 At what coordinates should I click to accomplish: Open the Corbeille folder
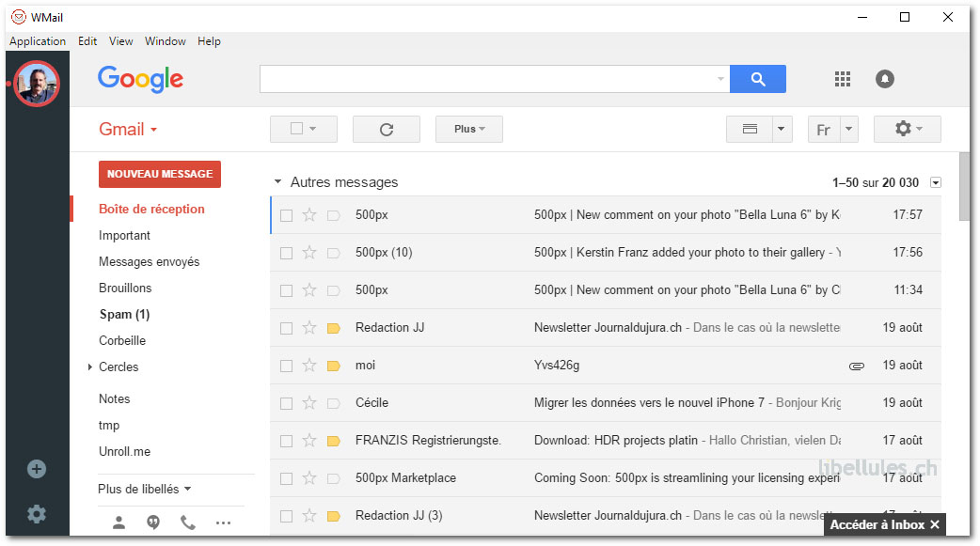tap(122, 340)
